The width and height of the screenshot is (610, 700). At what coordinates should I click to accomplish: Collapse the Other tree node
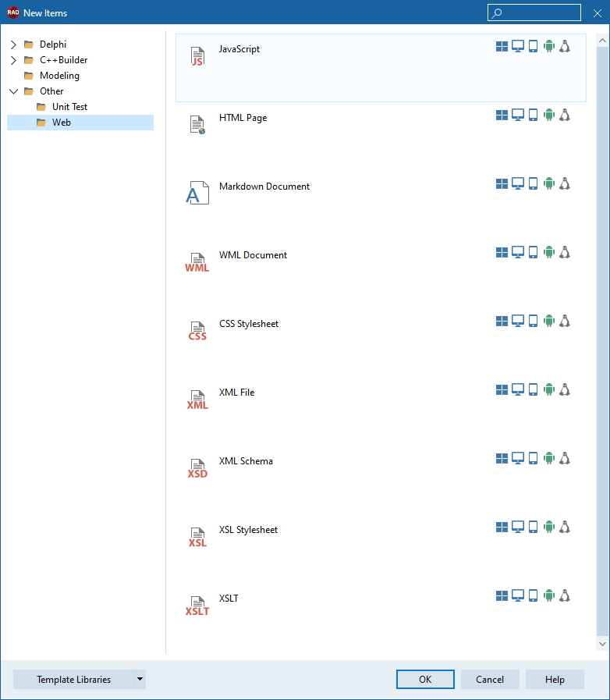[x=13, y=91]
